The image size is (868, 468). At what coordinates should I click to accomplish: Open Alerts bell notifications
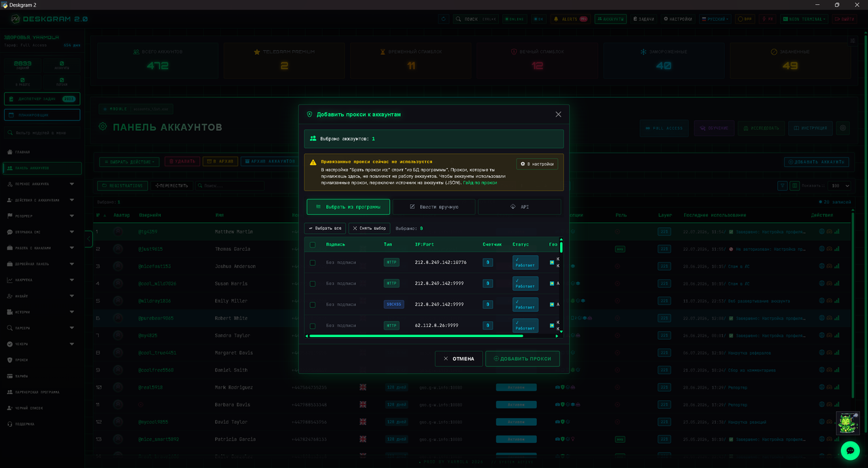[x=570, y=19]
